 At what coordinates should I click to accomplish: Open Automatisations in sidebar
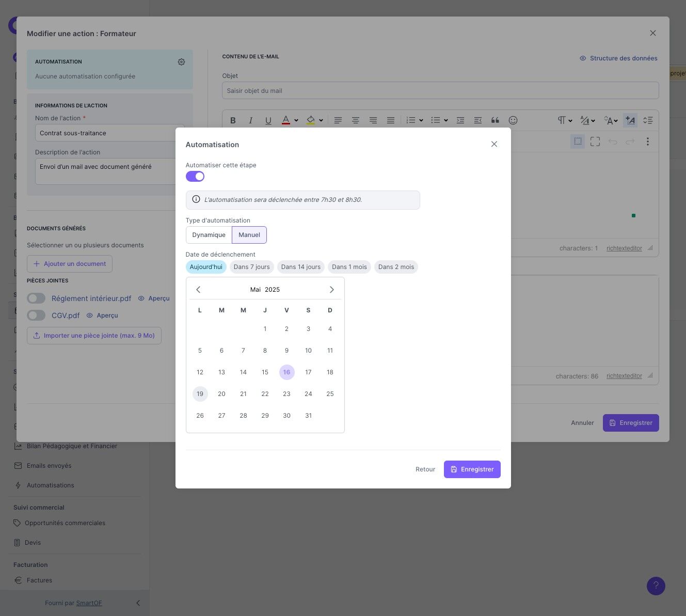coord(50,485)
